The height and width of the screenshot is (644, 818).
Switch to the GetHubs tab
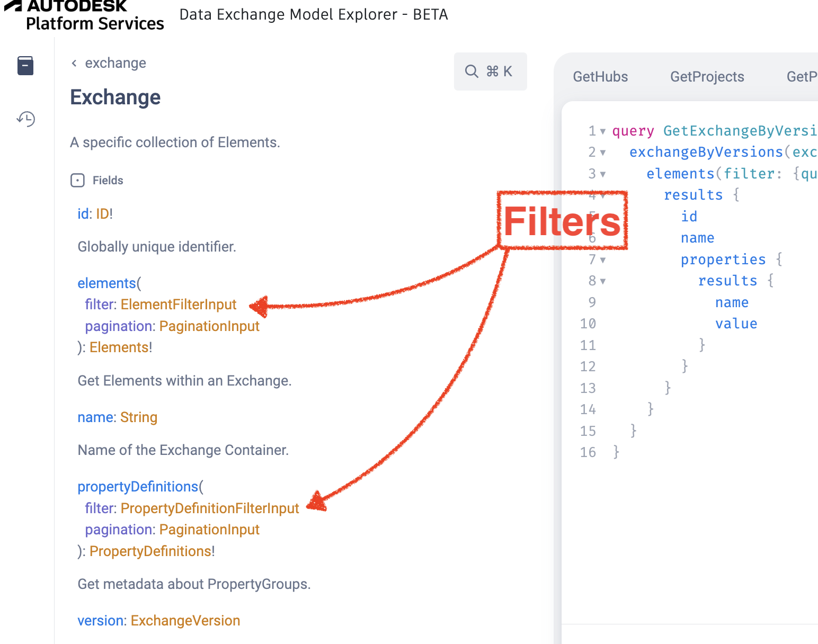pyautogui.click(x=600, y=77)
